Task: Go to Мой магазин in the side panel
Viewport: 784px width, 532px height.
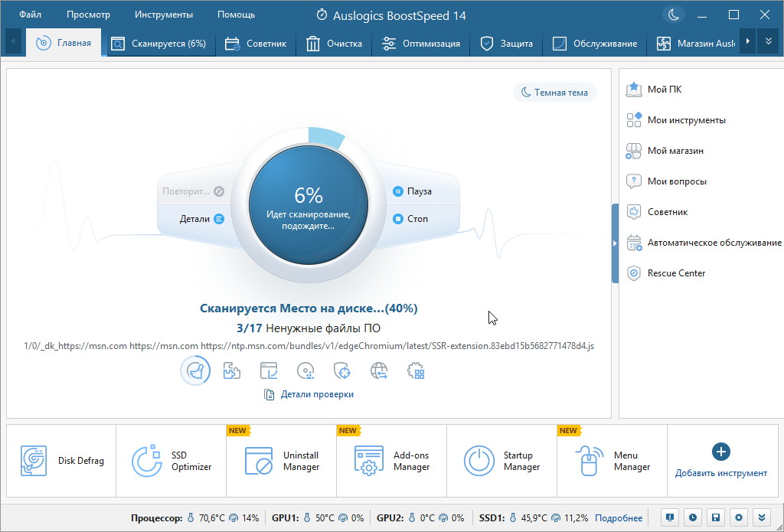Action: (665, 151)
